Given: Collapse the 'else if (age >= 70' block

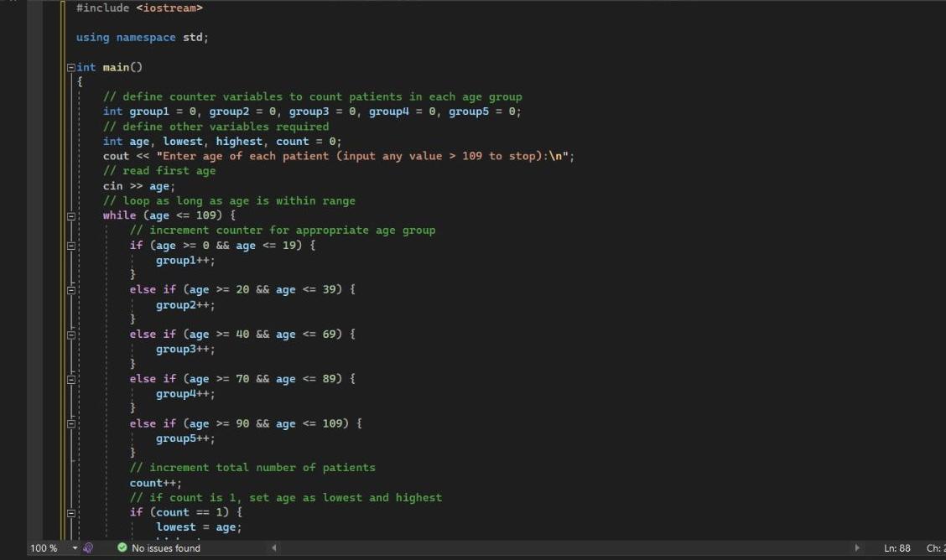Looking at the screenshot, I should (70, 378).
